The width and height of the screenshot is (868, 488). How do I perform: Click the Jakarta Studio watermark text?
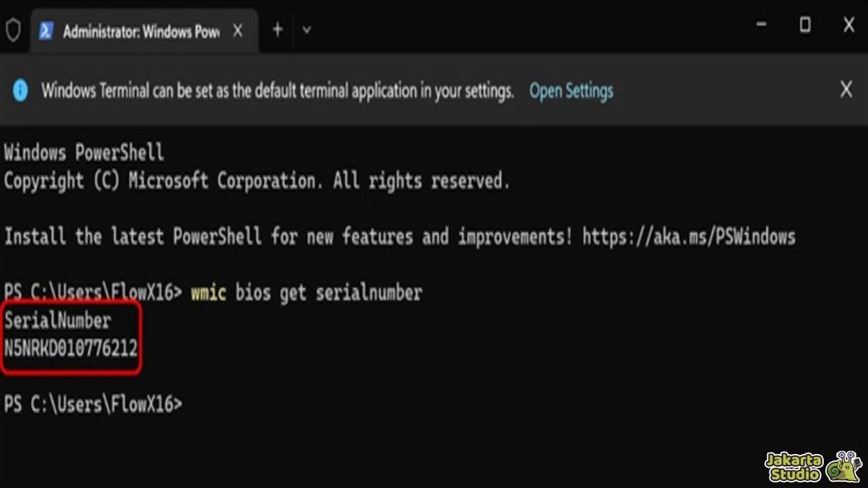pos(793,467)
